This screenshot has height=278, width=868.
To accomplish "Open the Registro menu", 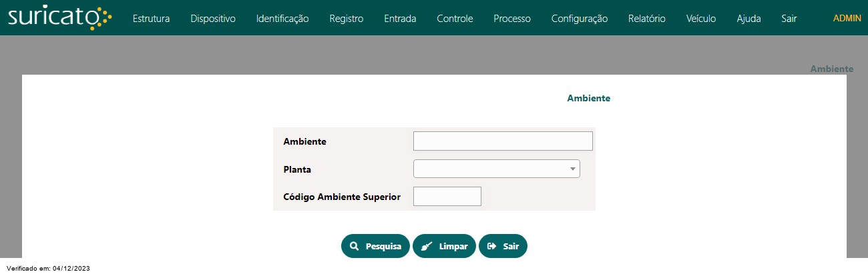I will [x=347, y=19].
